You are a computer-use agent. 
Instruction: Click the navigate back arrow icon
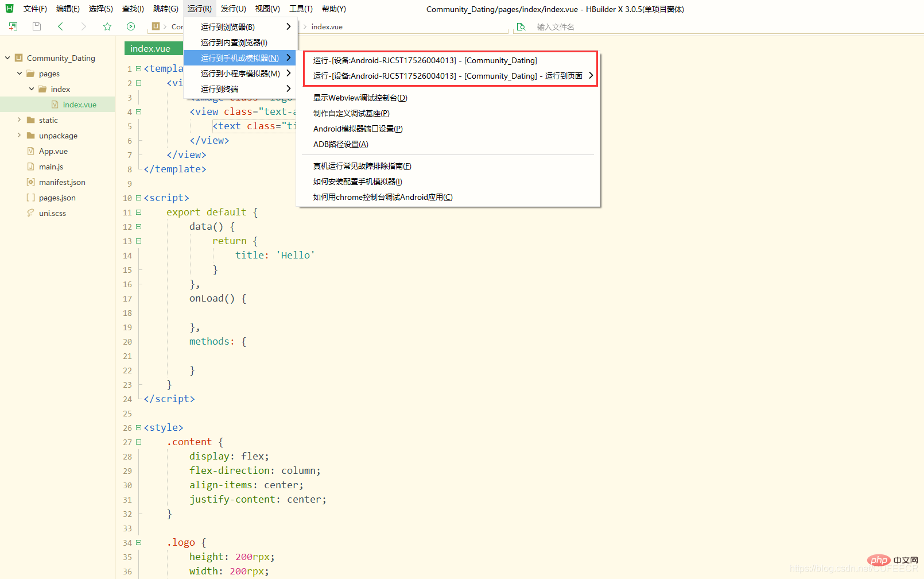(60, 26)
